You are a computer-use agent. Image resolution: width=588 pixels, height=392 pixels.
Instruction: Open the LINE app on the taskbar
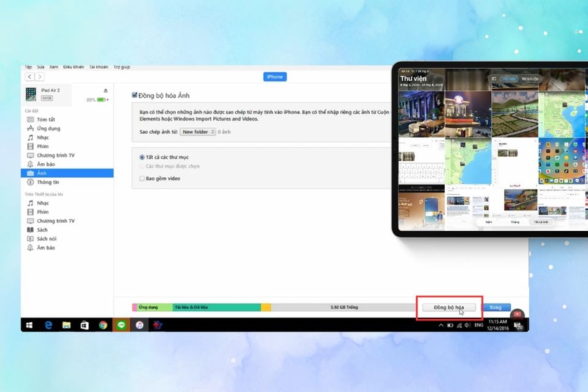click(121, 325)
